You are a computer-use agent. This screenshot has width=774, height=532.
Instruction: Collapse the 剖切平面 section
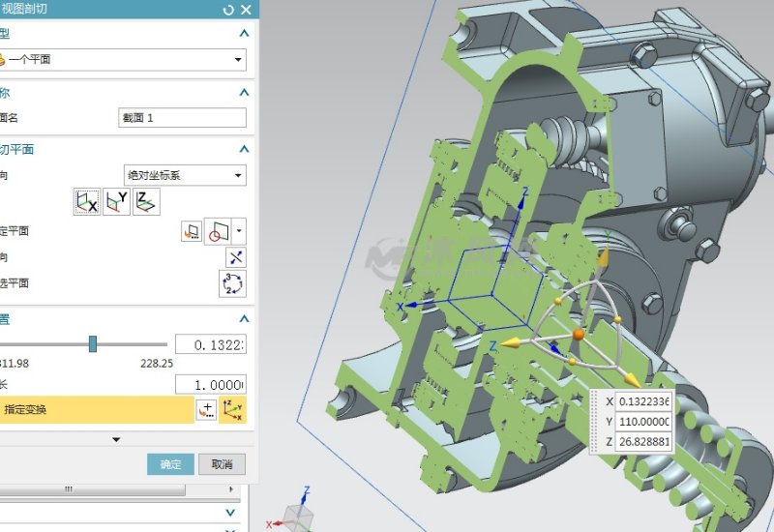point(244,150)
